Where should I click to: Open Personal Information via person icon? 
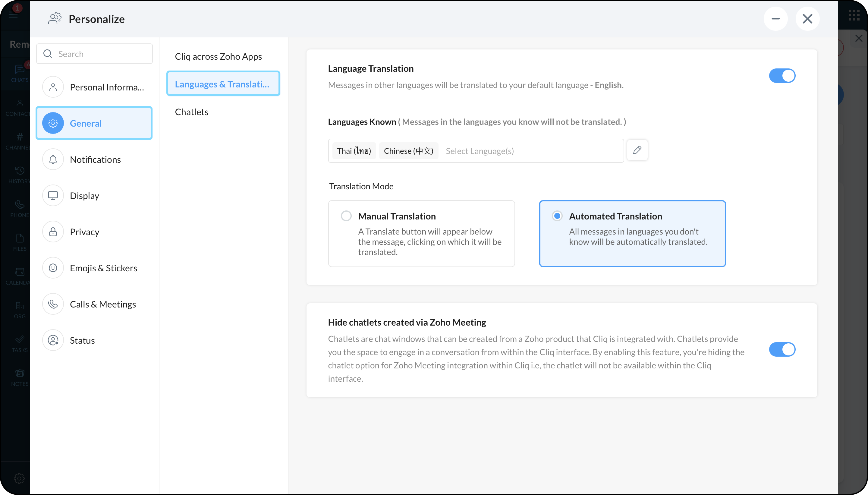[53, 87]
